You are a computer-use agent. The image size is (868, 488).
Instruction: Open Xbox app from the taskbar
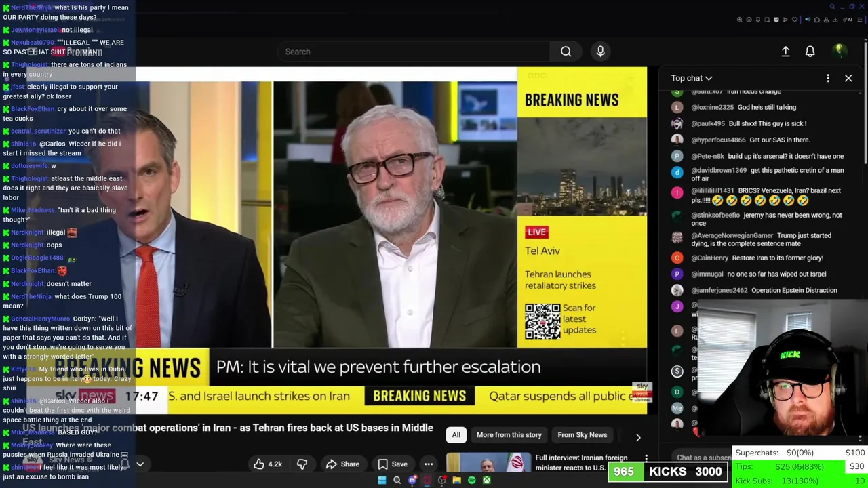coord(486,481)
